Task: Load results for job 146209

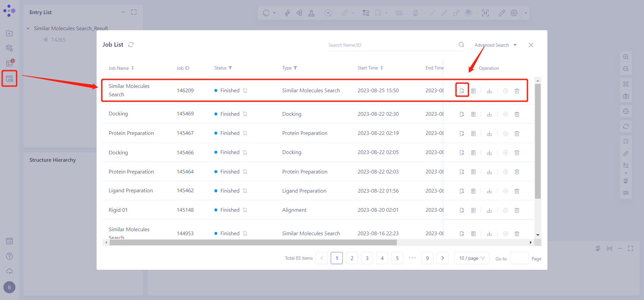Action: coord(462,91)
